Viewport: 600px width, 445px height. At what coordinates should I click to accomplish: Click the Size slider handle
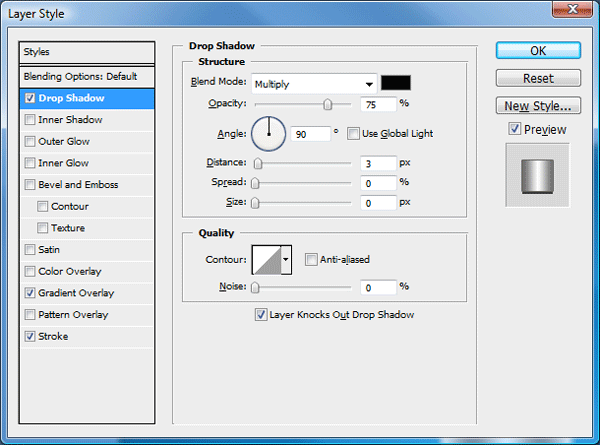pyautogui.click(x=255, y=203)
